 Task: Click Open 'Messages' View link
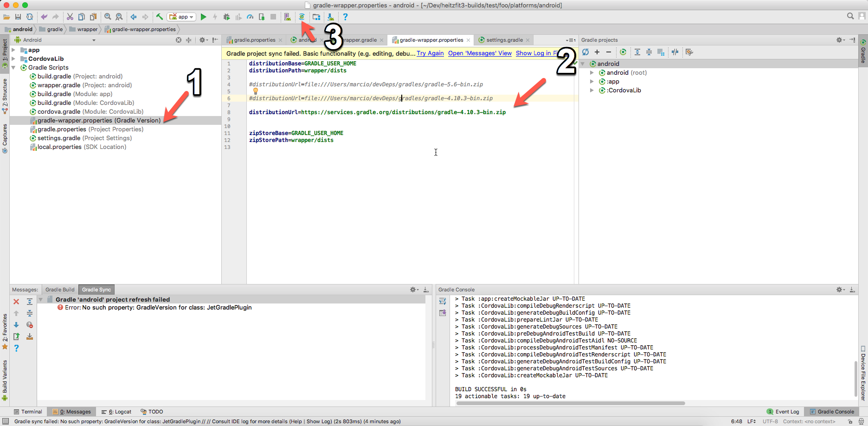click(480, 53)
